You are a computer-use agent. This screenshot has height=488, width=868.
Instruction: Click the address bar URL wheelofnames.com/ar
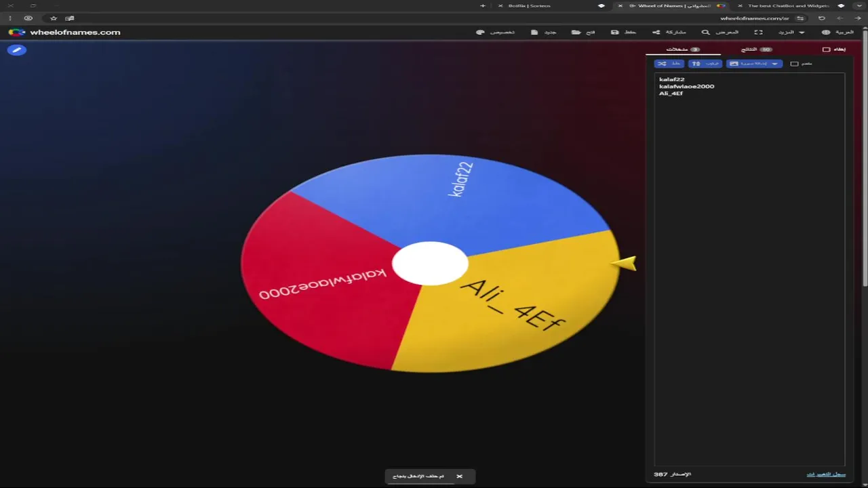(755, 18)
